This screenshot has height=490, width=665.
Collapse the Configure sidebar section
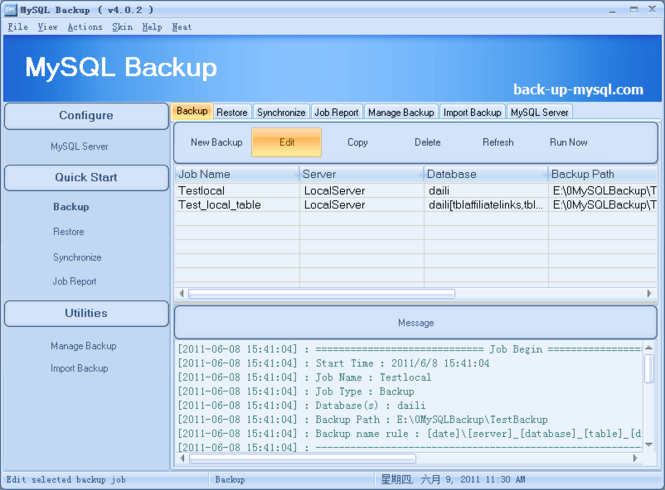(86, 116)
